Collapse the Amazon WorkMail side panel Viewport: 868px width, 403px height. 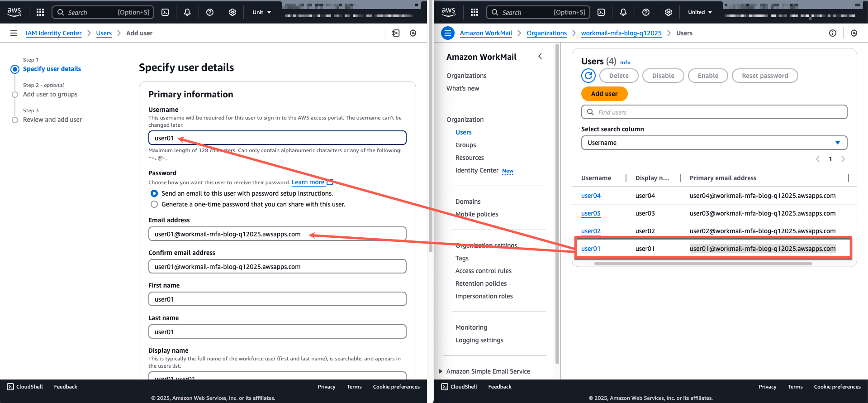540,56
